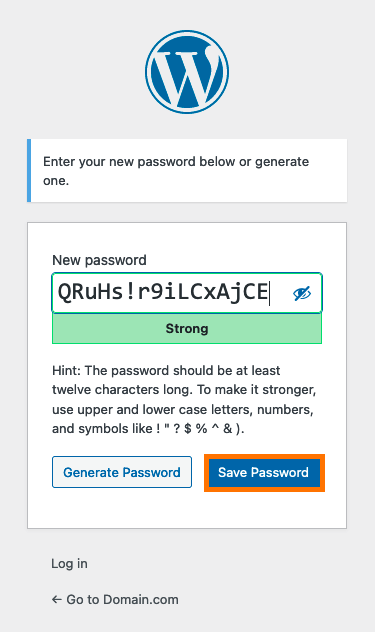Click the green Strong strength meter

(187, 328)
